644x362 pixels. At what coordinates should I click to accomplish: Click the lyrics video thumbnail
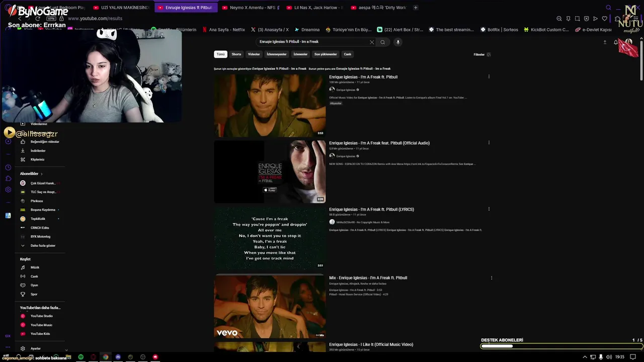click(270, 238)
